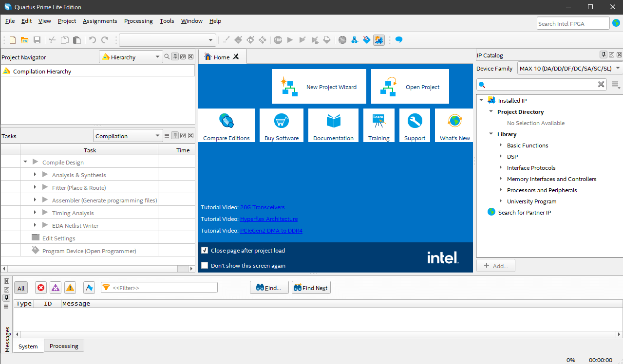Screen dimensions: 623x364
Task: Toggle the blue flagged messages filter
Action: [89, 288]
